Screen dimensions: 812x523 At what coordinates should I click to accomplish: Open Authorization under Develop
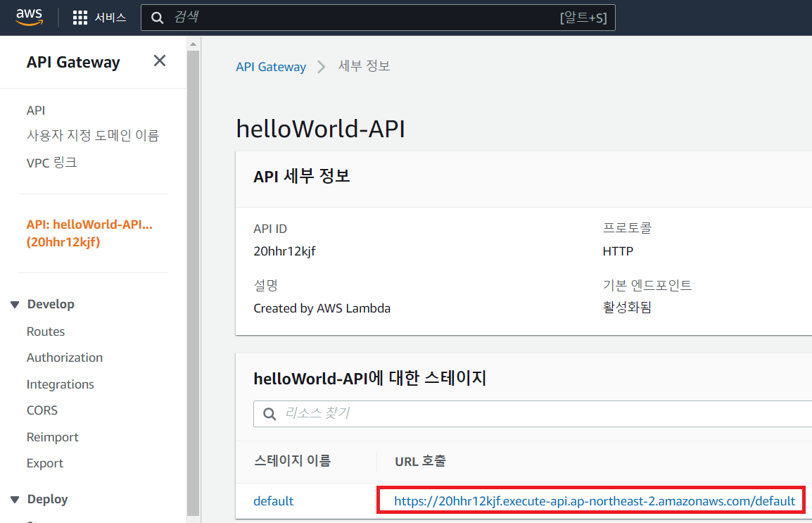coord(65,358)
